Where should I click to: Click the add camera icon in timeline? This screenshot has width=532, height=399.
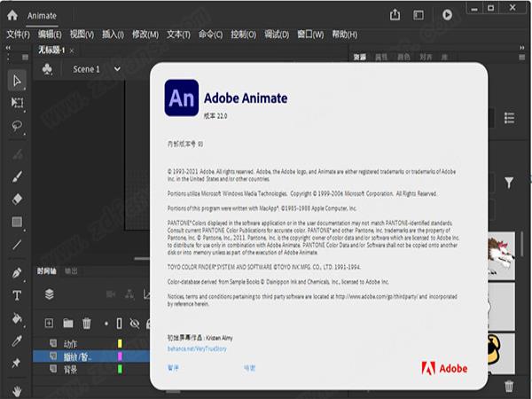[111, 294]
